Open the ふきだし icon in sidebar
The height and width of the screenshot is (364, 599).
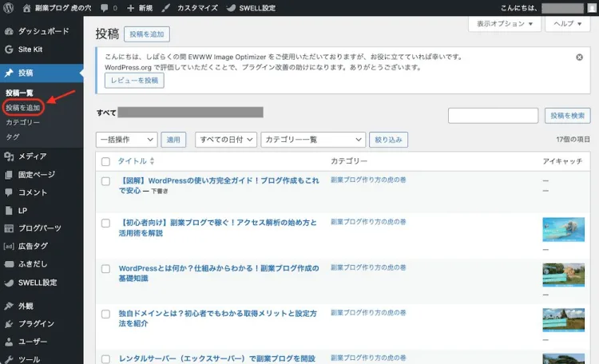tap(9, 264)
